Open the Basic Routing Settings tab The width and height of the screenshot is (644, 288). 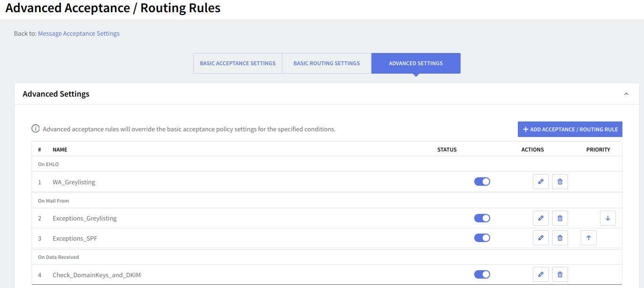326,63
